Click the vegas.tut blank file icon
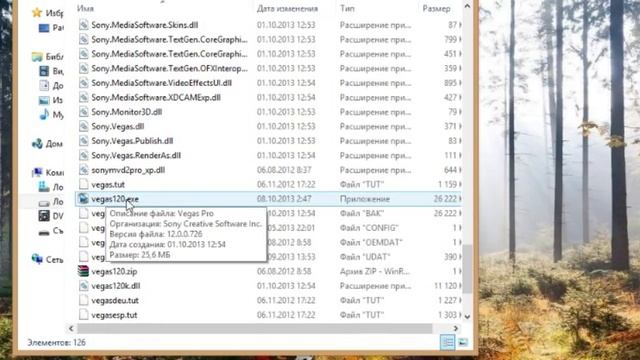This screenshot has width=640, height=360. point(84,184)
